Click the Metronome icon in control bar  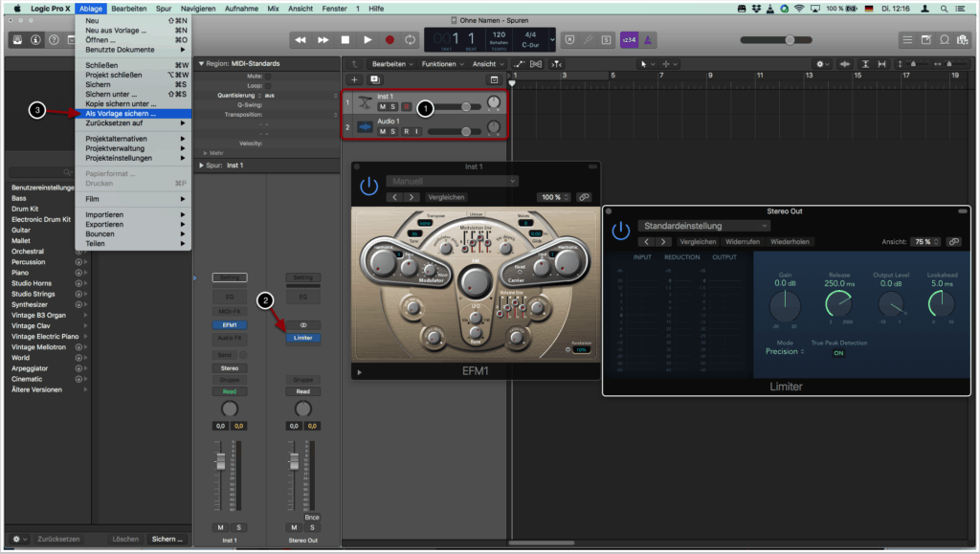click(650, 40)
